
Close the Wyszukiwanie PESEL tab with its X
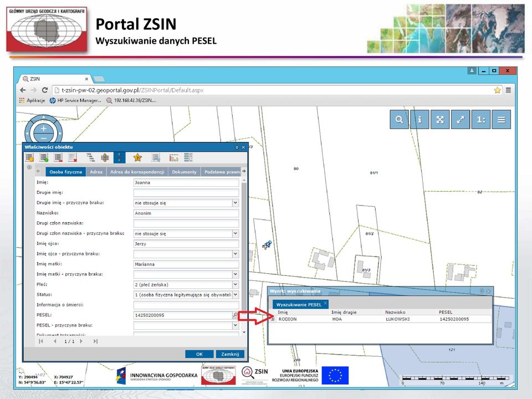click(x=325, y=303)
